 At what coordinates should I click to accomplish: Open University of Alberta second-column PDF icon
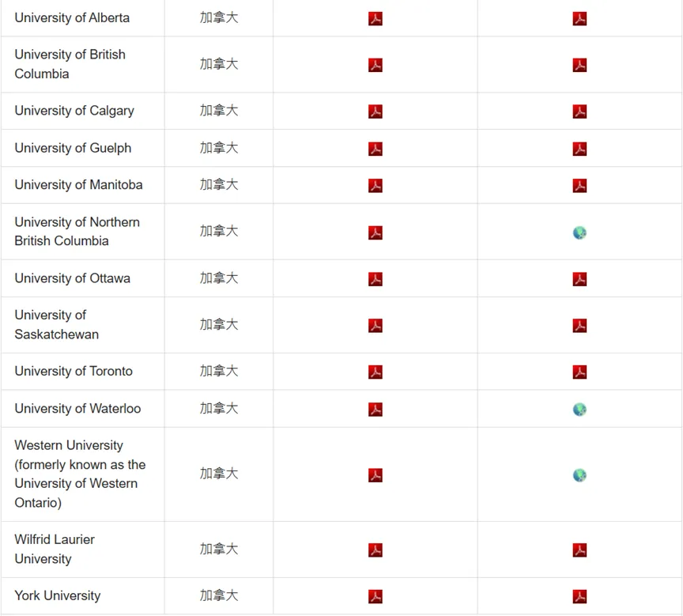(x=579, y=18)
